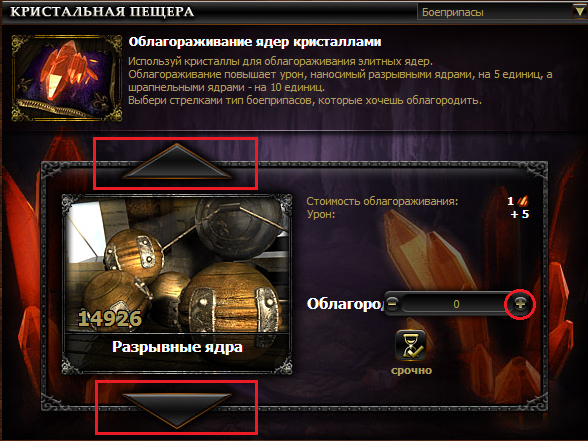Image resolution: width=588 pixels, height=441 pixels.
Task: Click the Урон label
Action: click(321, 214)
